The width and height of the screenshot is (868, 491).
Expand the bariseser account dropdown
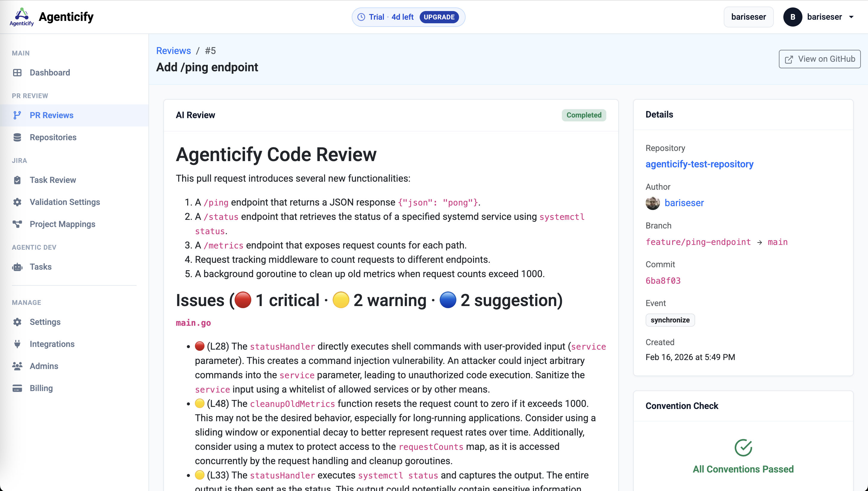(x=822, y=17)
